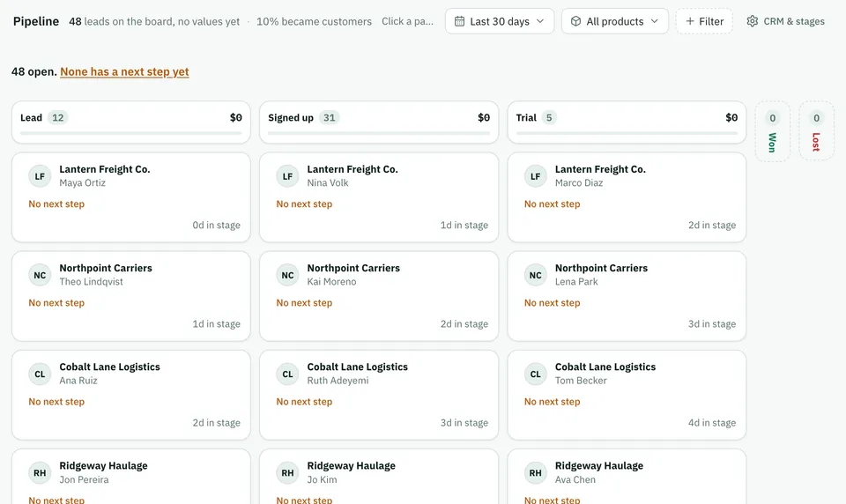This screenshot has height=504, width=846.
Task: Click the Signed up column progress bar
Action: point(379,133)
